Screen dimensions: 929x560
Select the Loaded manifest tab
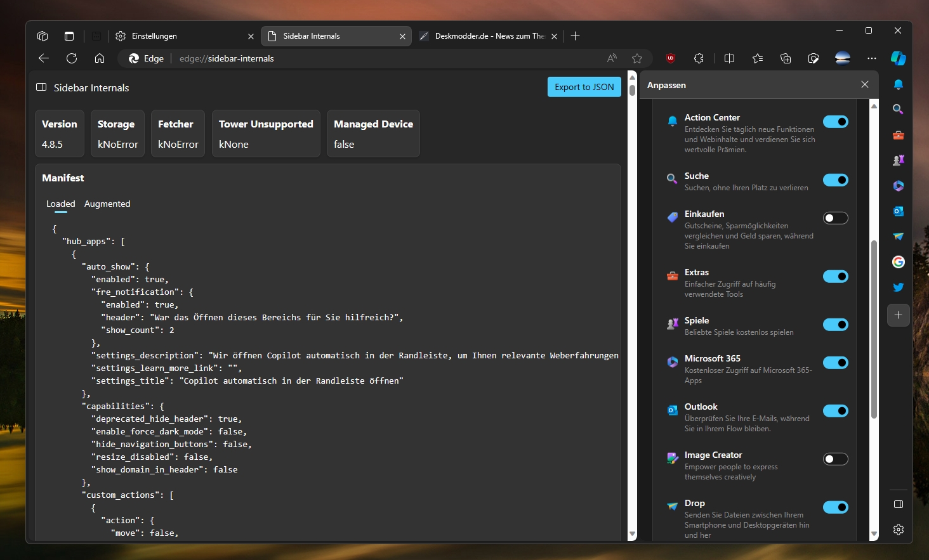pos(61,204)
